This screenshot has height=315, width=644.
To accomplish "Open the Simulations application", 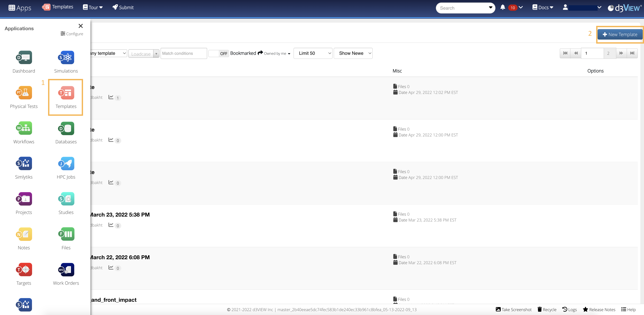I will pos(66,62).
